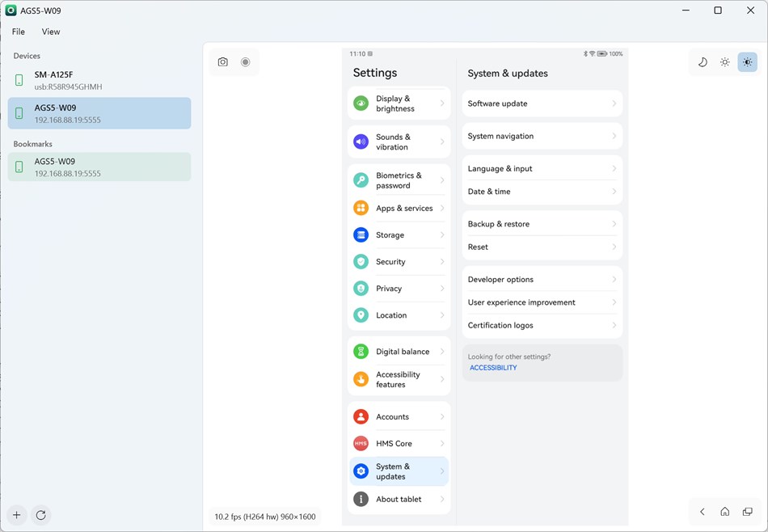Open the Reset option
The image size is (768, 532).
[x=542, y=247]
